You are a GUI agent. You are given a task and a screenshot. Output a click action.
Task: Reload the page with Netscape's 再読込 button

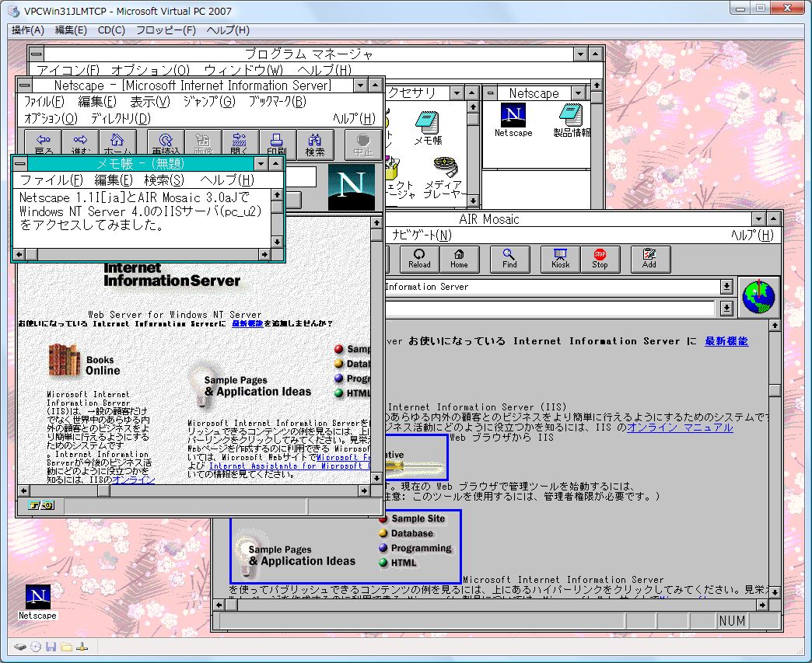pos(166,143)
